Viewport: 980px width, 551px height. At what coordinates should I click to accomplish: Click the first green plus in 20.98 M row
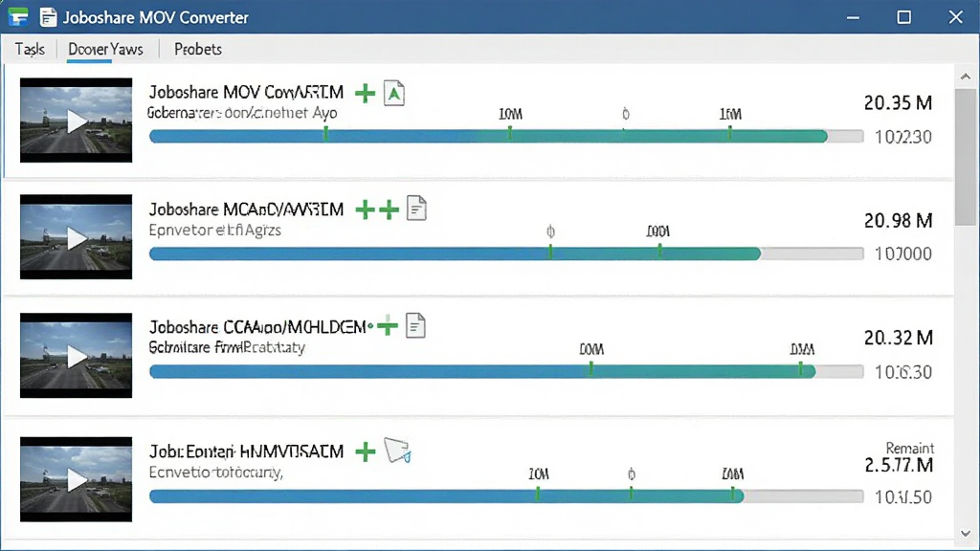365,209
